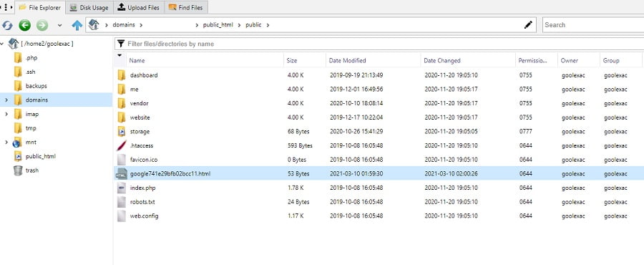Click the index.php file icon

pyautogui.click(x=121, y=188)
